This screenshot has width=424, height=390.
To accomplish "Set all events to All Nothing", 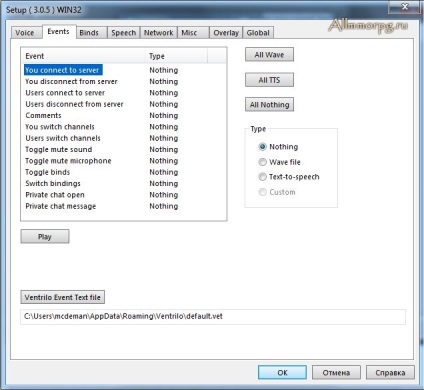I will point(269,105).
